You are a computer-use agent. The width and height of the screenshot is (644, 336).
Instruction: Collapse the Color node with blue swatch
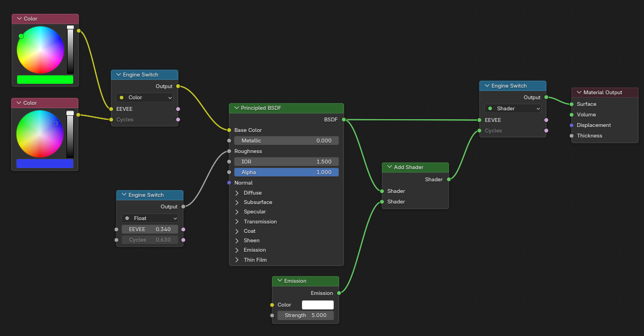pyautogui.click(x=19, y=103)
